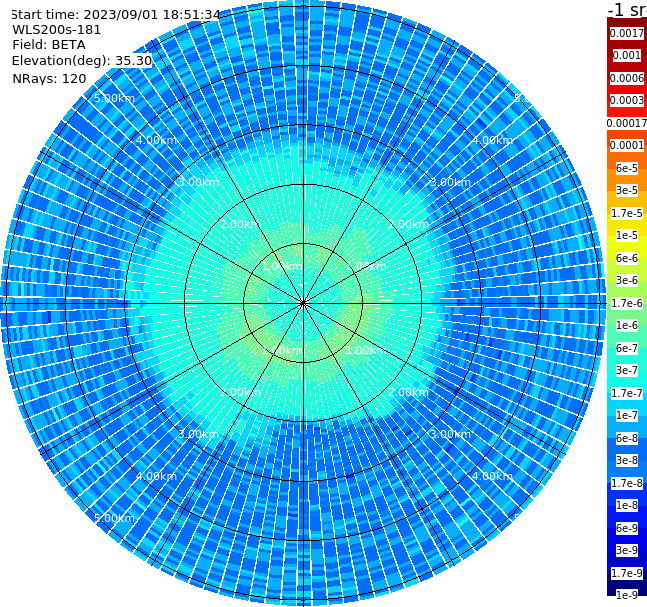The width and height of the screenshot is (647, 607).
Task: Select the 3e-9 colorbar label
Action: (627, 550)
